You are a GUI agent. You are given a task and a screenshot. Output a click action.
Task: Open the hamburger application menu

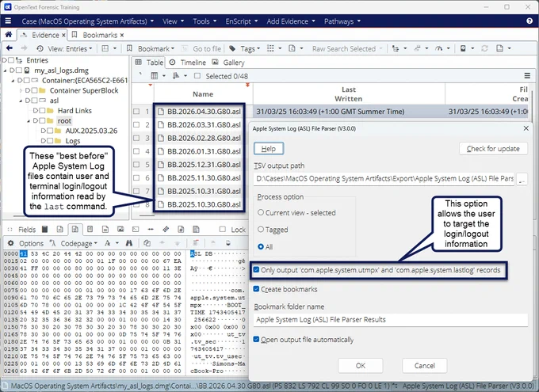(x=8, y=21)
